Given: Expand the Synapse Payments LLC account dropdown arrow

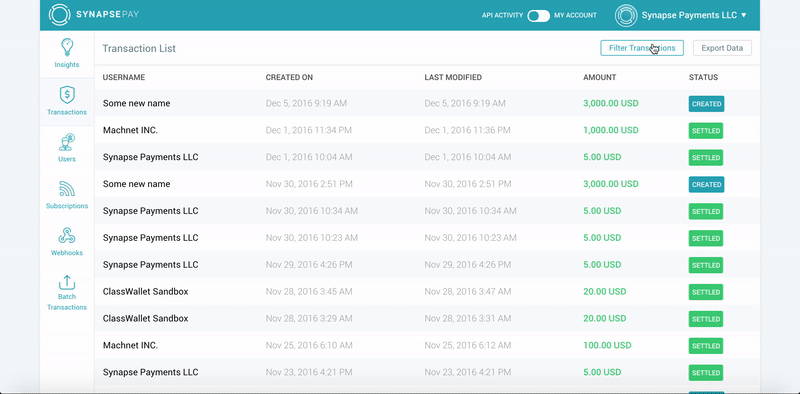Looking at the screenshot, I should [x=743, y=15].
